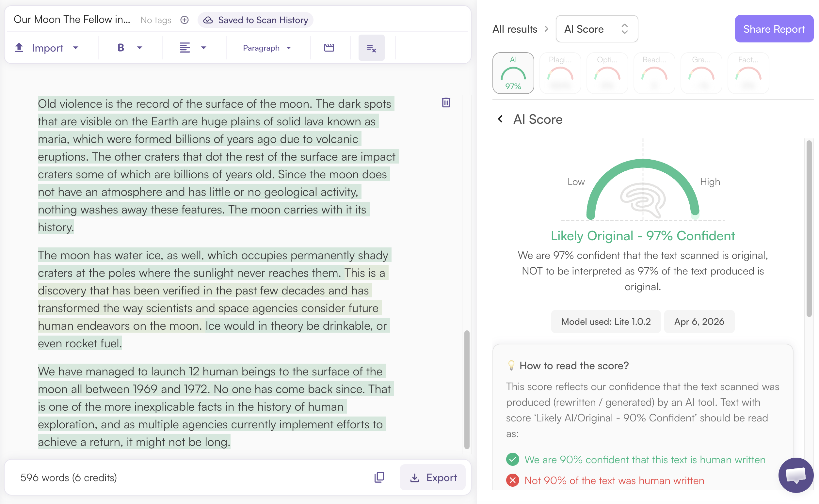This screenshot has width=819, height=504.
Task: Click the editor text vertical scrollbar
Action: tap(467, 389)
